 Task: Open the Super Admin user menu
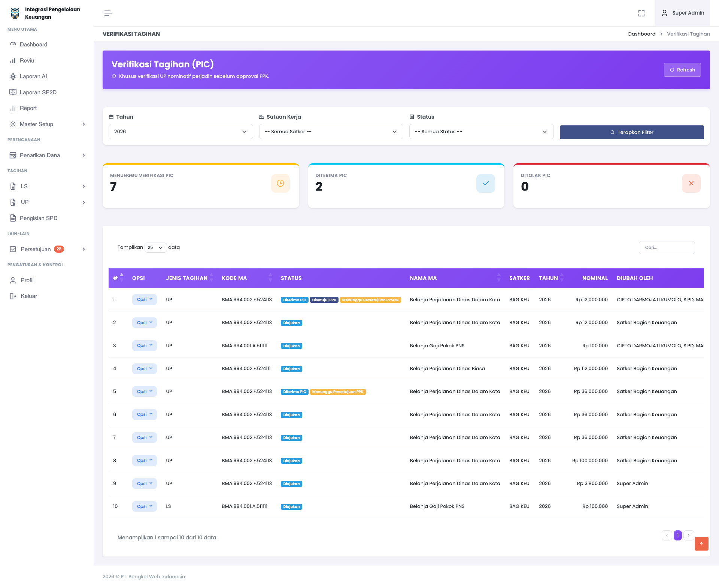pos(683,13)
